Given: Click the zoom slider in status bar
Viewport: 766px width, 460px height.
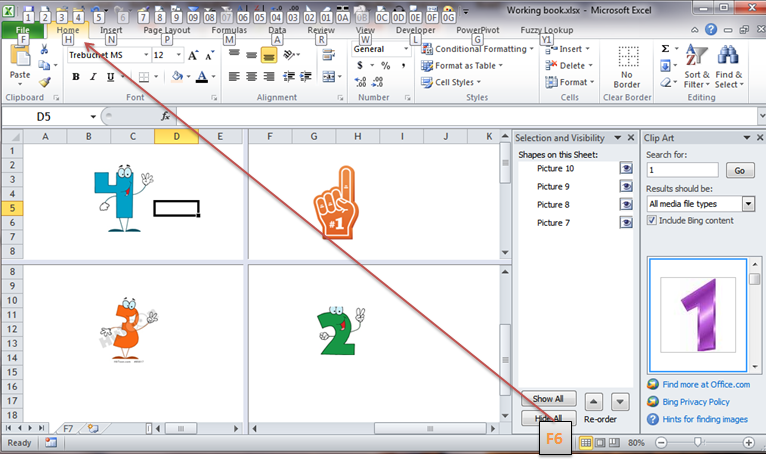Looking at the screenshot, I should [x=698, y=442].
